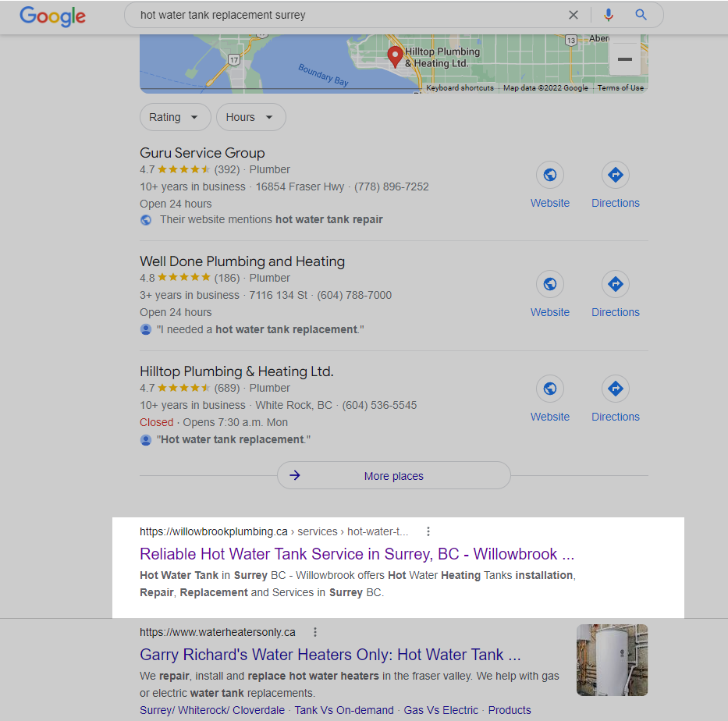The height and width of the screenshot is (721, 728).
Task: Get directions to Guru Service Group
Action: pyautogui.click(x=615, y=175)
